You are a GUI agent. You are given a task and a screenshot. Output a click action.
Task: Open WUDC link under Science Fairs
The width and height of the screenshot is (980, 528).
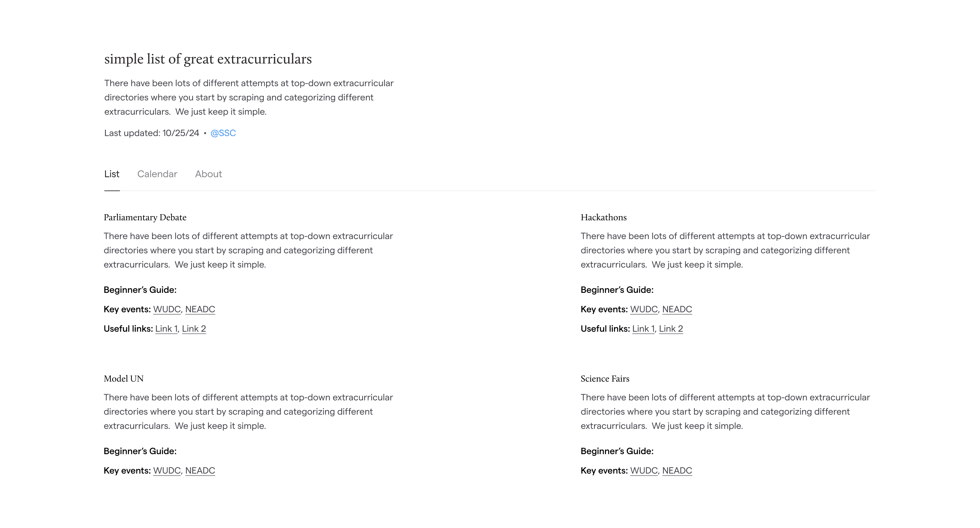point(644,470)
